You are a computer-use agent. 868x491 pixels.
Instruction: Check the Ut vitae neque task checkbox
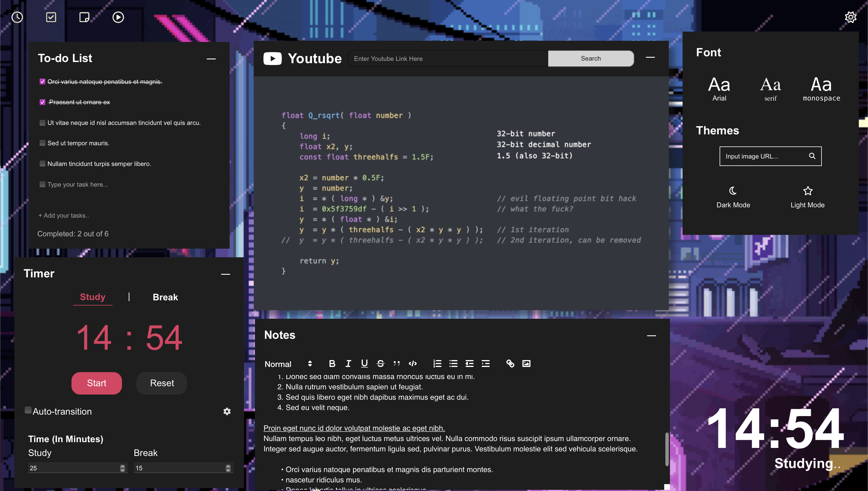click(x=42, y=122)
